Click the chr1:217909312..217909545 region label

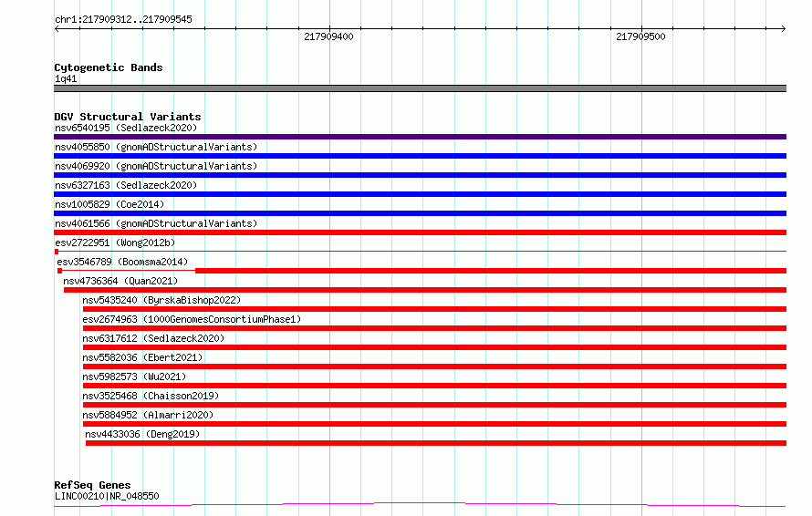click(123, 19)
